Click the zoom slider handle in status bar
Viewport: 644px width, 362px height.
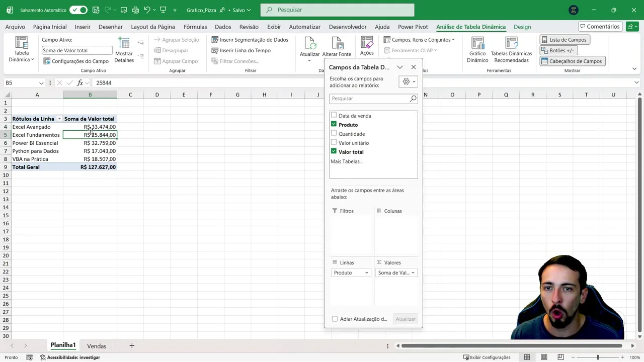[598, 357]
